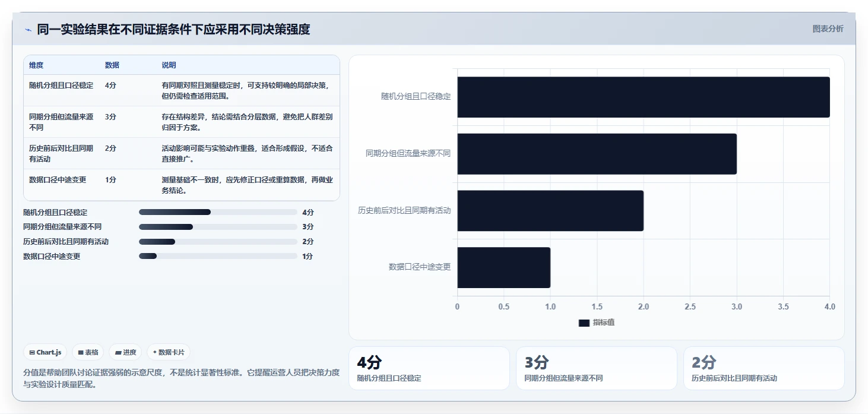The height and width of the screenshot is (414, 868).
Task: Click the 数据口径中途变更 progress bar
Action: [x=218, y=256]
